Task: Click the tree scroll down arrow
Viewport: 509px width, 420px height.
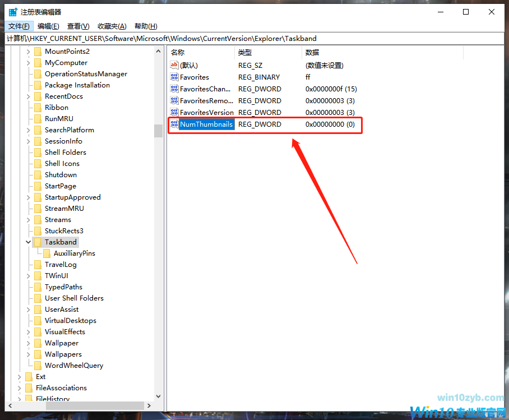Action: (159, 396)
